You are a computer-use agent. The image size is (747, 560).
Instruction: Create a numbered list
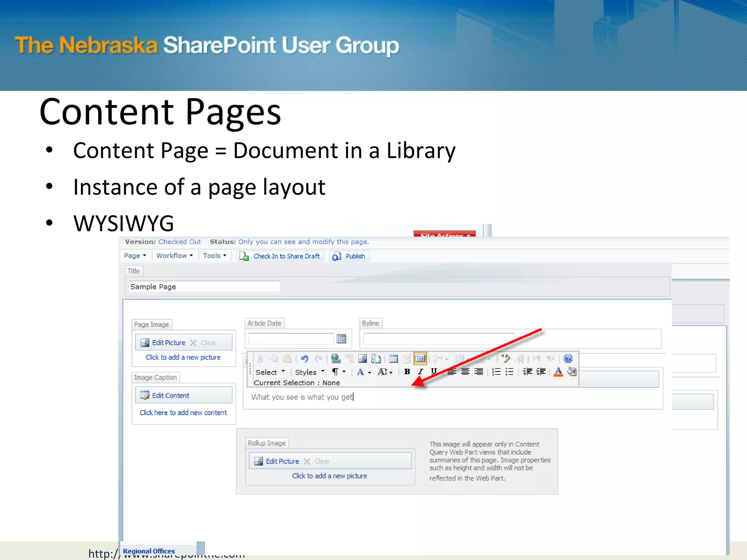tap(496, 372)
